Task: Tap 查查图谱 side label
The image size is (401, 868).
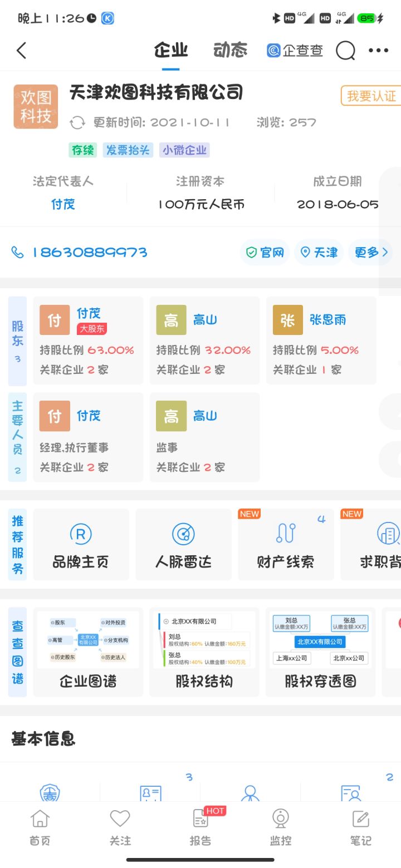Action: [17, 652]
